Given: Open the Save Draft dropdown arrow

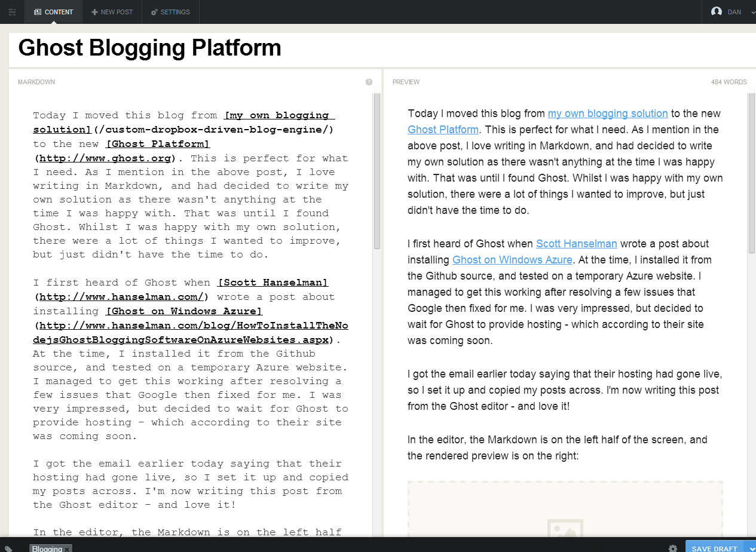Looking at the screenshot, I should 750,548.
